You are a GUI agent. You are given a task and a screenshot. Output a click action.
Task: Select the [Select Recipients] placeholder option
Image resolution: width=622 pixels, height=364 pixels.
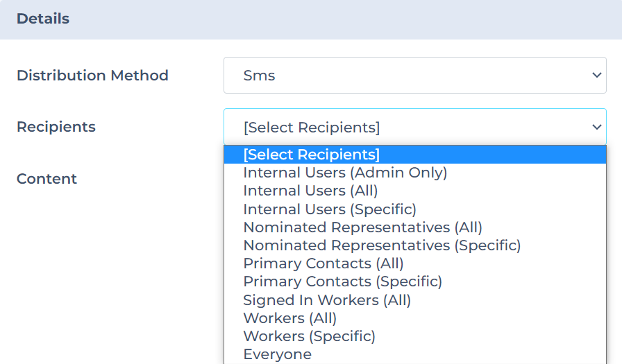(x=311, y=155)
